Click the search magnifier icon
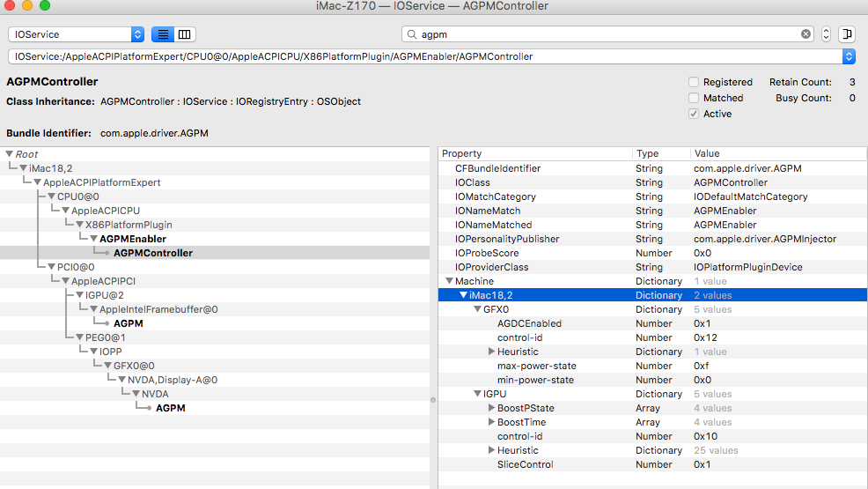Image resolution: width=868 pixels, height=489 pixels. pyautogui.click(x=412, y=34)
